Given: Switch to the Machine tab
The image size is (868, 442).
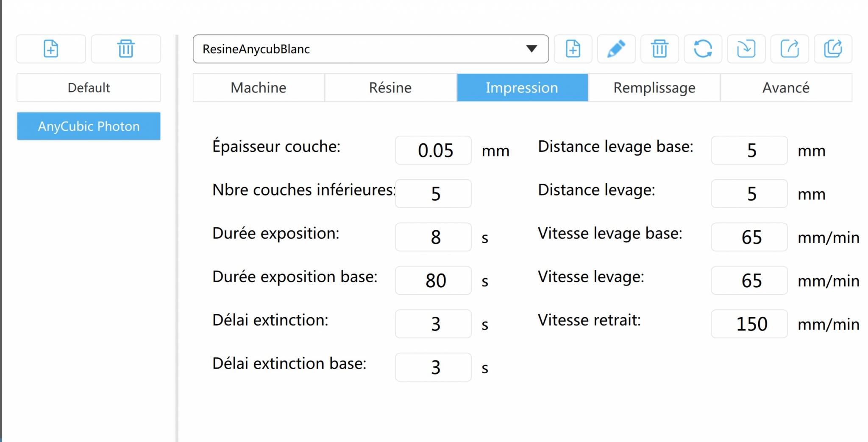Looking at the screenshot, I should 259,88.
